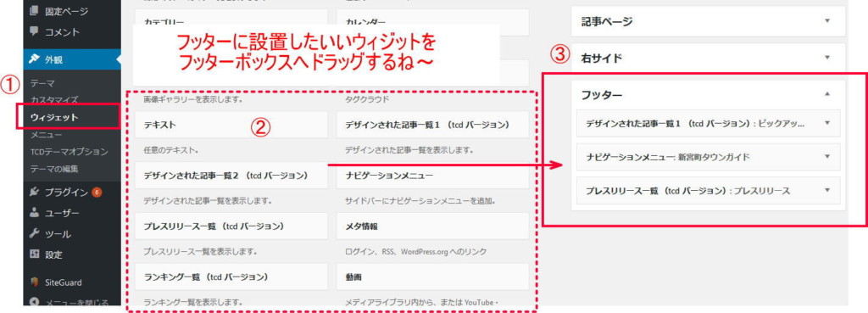Click description text タグクラウド
The image size is (868, 313).
coord(368,100)
